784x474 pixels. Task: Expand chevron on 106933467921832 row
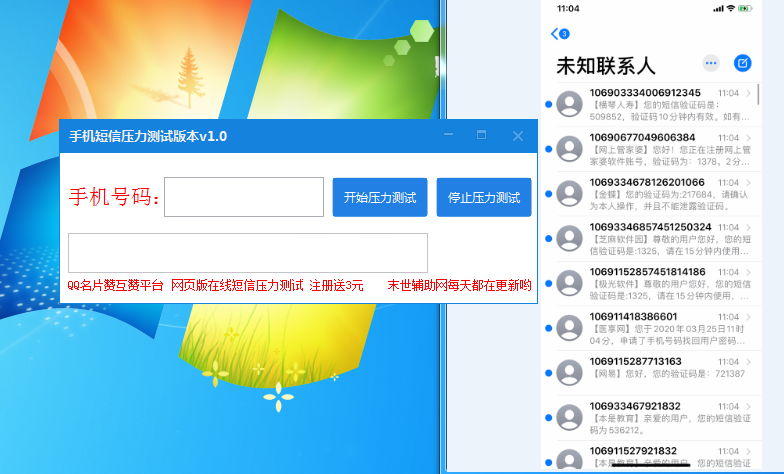coord(748,406)
